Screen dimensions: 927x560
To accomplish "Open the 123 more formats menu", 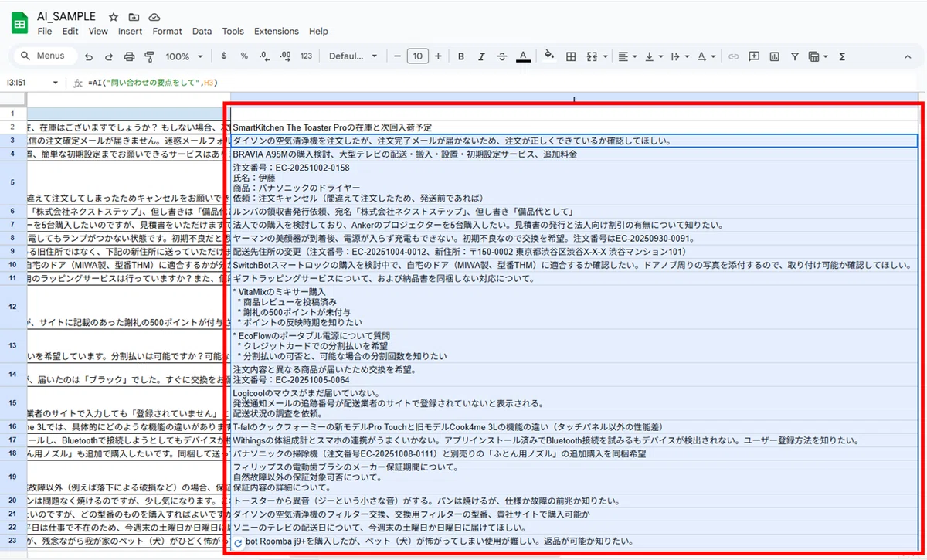I will tap(306, 56).
